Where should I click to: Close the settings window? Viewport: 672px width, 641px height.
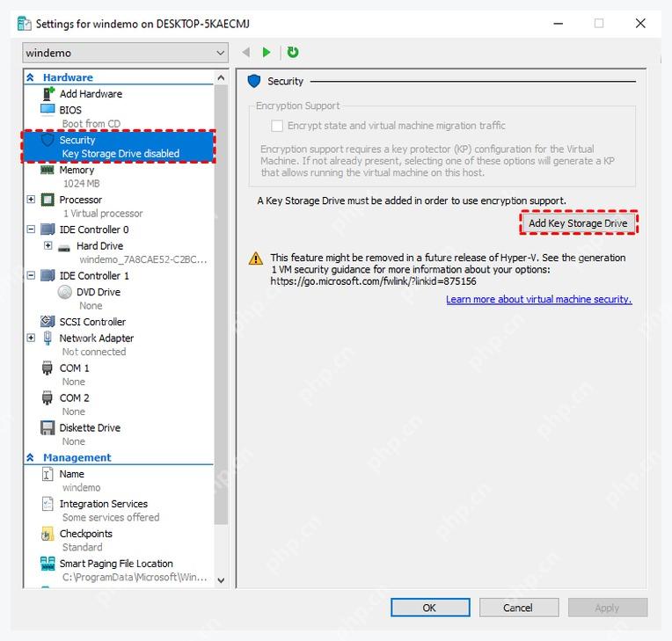coord(640,23)
